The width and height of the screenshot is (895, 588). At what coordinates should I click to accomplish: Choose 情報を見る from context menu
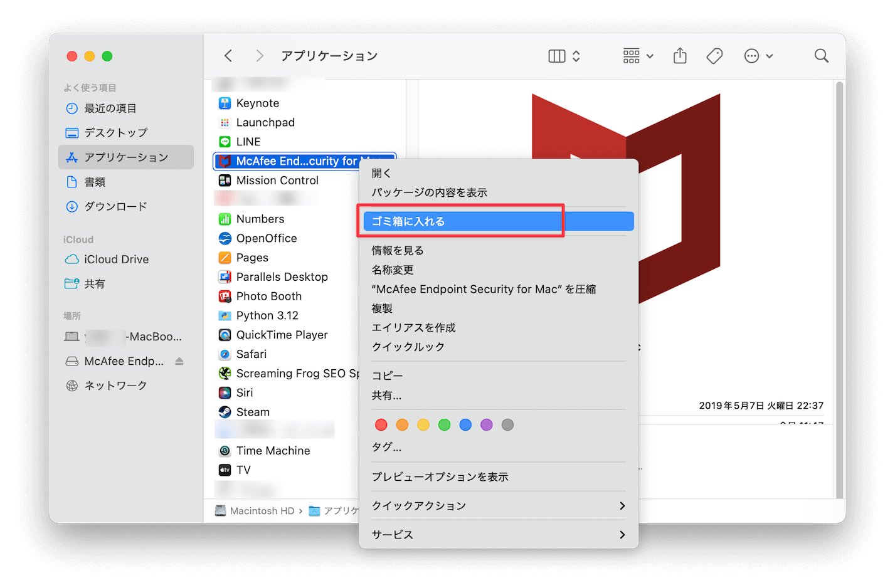point(499,251)
